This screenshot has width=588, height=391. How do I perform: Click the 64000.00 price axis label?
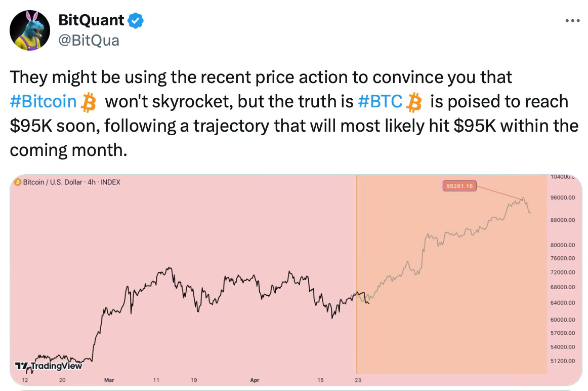click(x=563, y=302)
